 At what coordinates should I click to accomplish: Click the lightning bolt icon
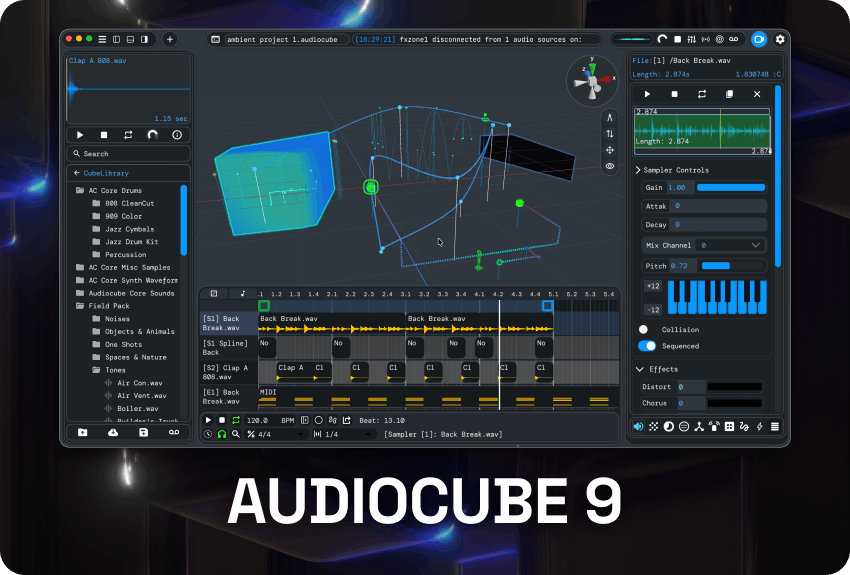759,427
